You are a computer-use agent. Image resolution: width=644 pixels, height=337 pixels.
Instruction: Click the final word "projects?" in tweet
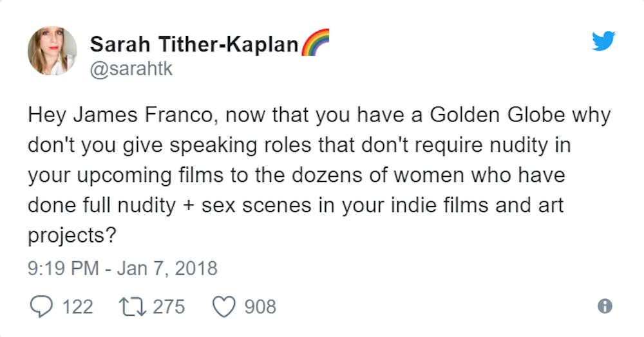tap(71, 235)
